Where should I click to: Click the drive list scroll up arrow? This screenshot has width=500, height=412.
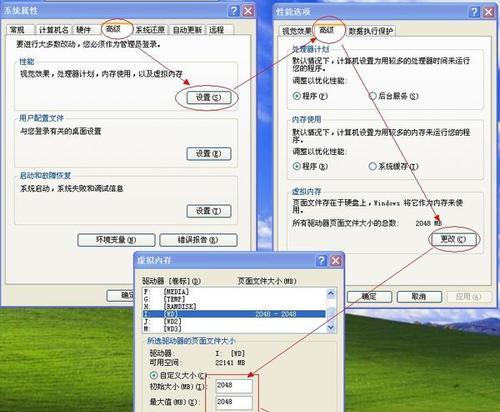click(331, 293)
